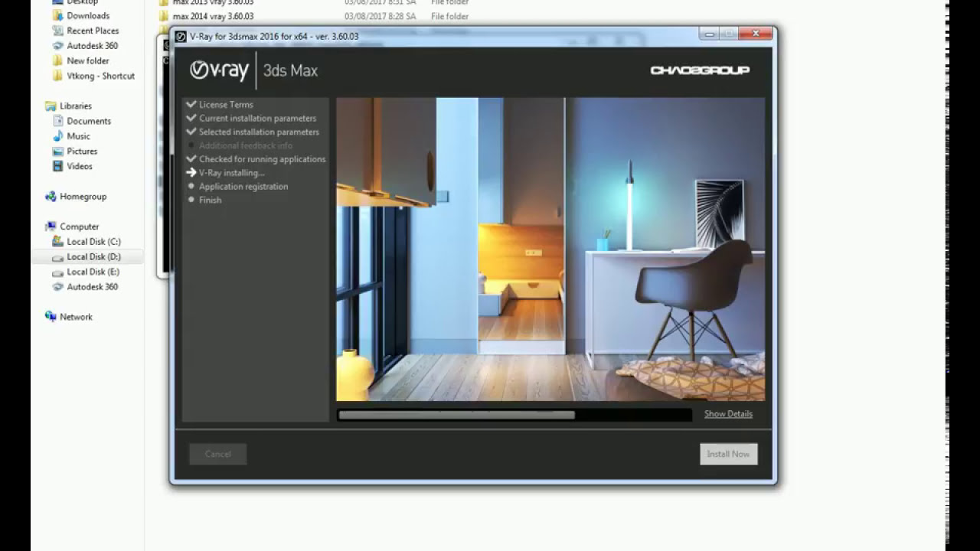980x551 pixels.
Task: Select the License Terms step
Action: click(x=226, y=105)
